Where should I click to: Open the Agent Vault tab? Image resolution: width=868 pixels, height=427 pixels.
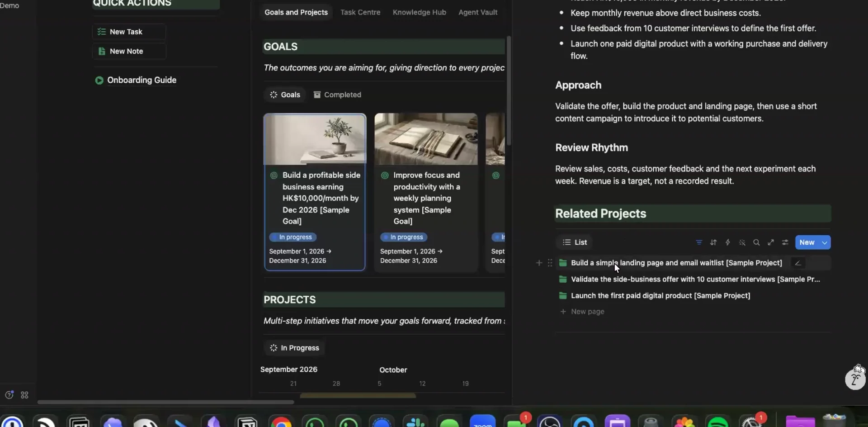tap(478, 12)
